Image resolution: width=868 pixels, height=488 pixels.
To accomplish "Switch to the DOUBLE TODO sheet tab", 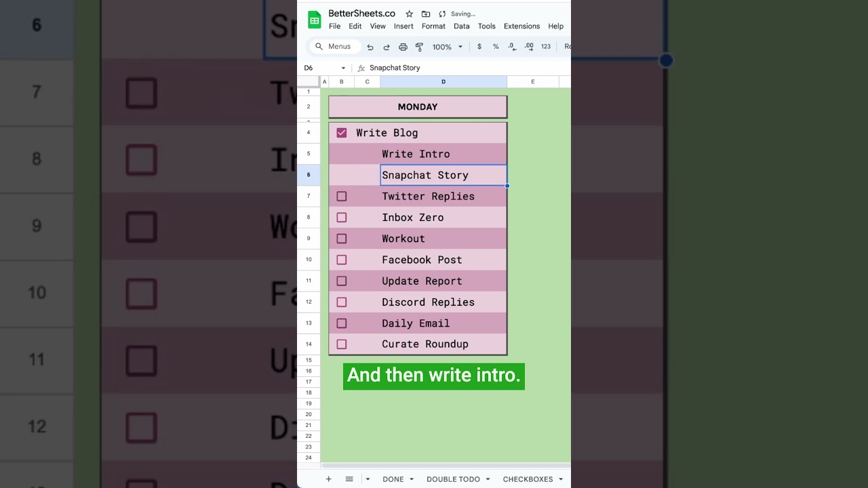I will (453, 479).
